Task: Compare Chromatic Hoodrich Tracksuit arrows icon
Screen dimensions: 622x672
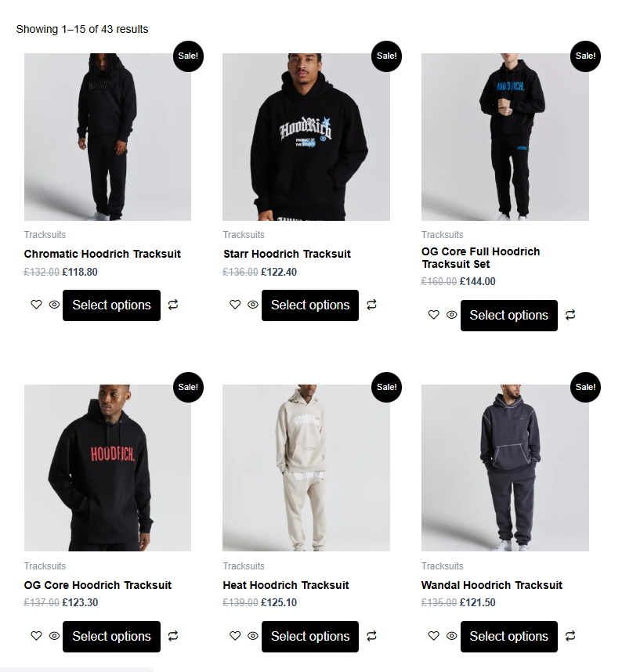Action: coord(173,305)
